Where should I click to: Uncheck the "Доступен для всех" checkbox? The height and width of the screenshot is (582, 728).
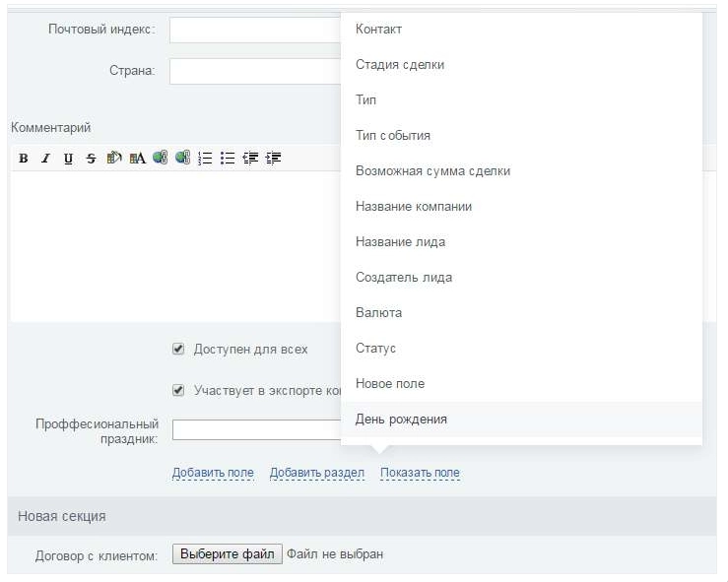pos(178,349)
